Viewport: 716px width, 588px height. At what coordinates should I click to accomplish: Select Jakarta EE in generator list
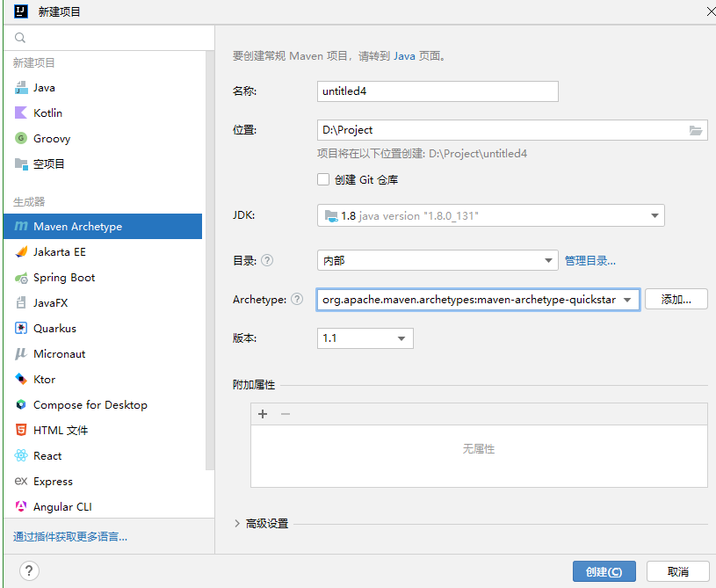click(59, 252)
